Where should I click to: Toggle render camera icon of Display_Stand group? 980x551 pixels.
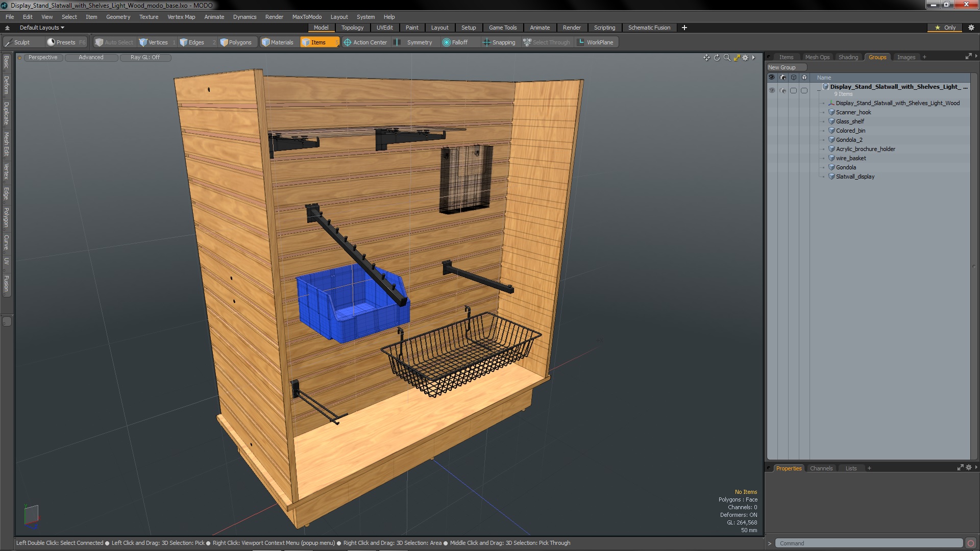coord(783,90)
